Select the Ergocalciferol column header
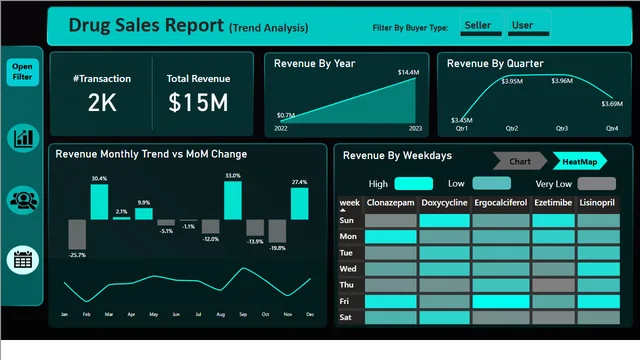Screen dimensions: 640x360 [500, 203]
